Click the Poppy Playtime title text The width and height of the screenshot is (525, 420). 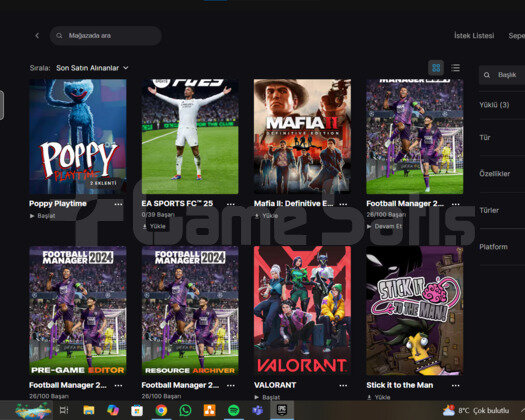click(58, 204)
